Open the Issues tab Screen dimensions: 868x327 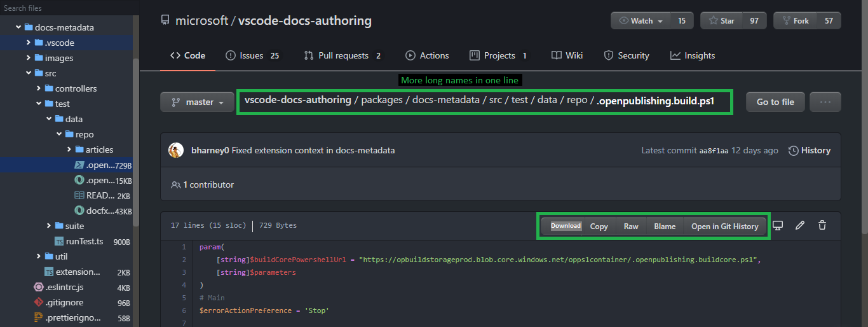point(252,55)
